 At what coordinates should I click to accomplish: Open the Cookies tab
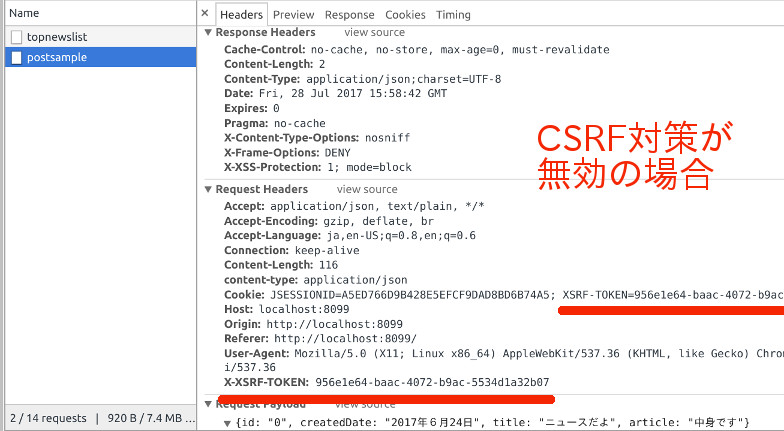click(x=405, y=14)
